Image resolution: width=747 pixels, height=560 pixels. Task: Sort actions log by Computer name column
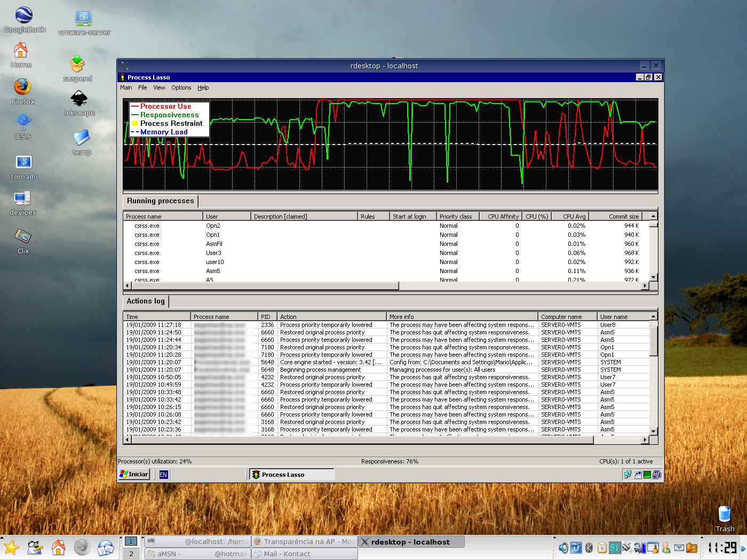click(x=567, y=317)
